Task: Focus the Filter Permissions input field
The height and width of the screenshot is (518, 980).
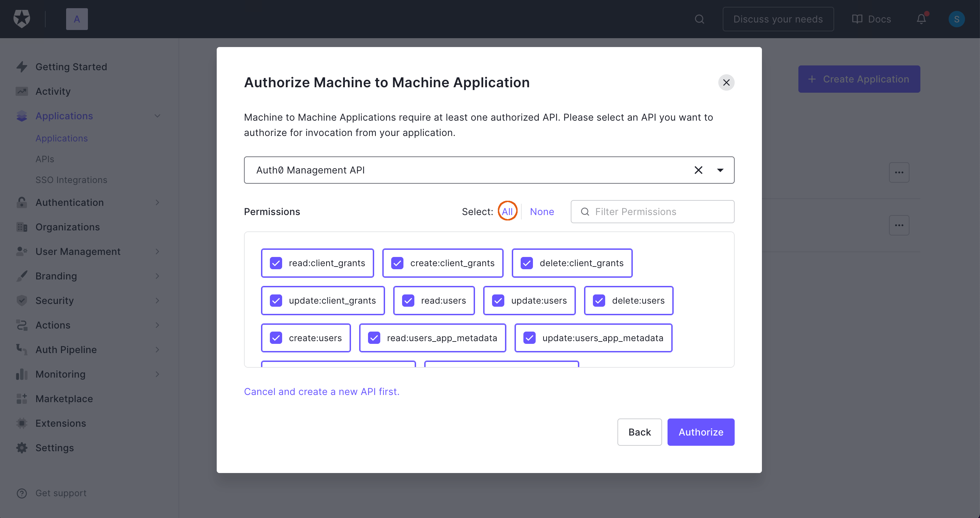Action: (x=653, y=212)
